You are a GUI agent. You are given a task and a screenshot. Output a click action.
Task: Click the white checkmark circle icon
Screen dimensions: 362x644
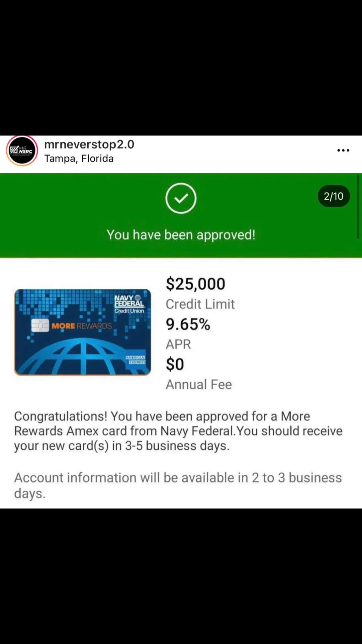tap(181, 198)
